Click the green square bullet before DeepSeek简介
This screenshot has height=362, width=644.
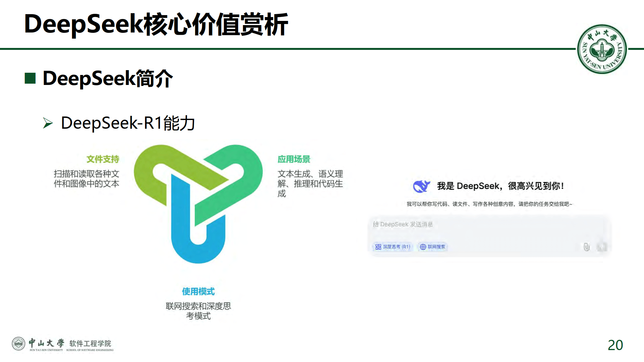(30, 78)
